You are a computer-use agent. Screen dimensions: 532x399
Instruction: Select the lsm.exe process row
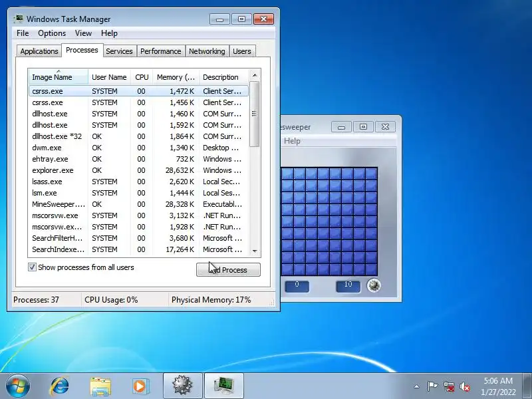tap(138, 193)
